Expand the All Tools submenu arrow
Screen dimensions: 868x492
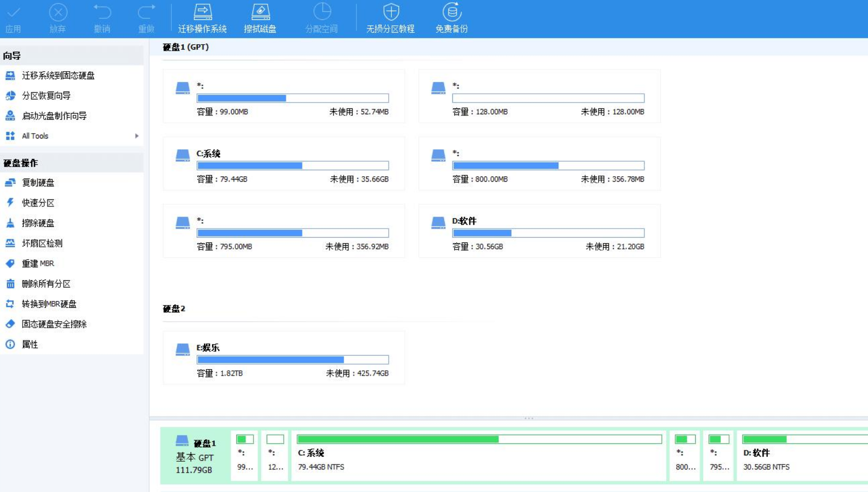pos(137,136)
